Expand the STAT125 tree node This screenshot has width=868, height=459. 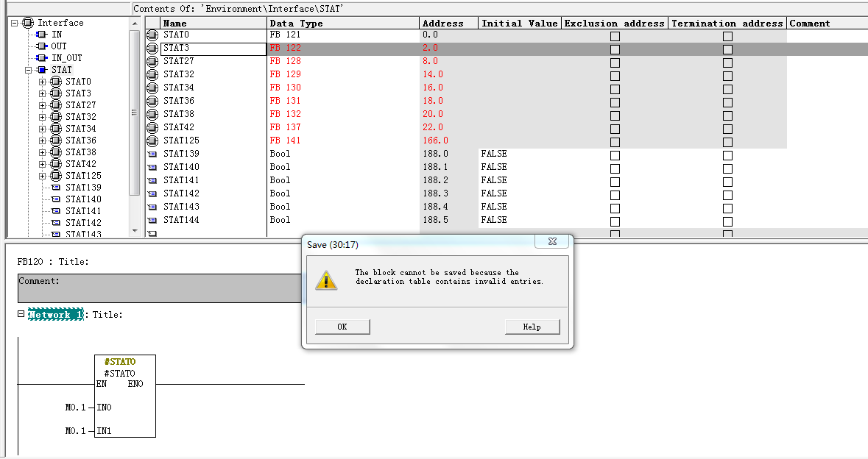[x=43, y=176]
